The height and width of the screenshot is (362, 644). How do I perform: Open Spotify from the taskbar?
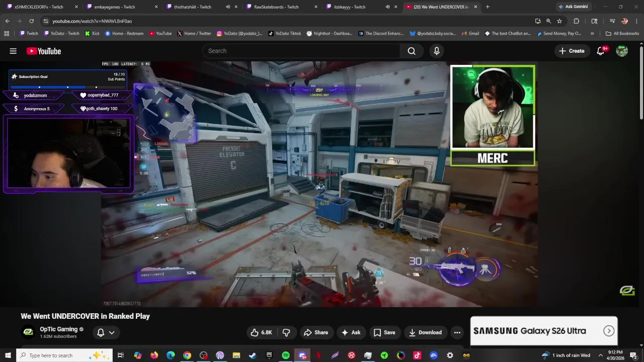[x=286, y=355]
